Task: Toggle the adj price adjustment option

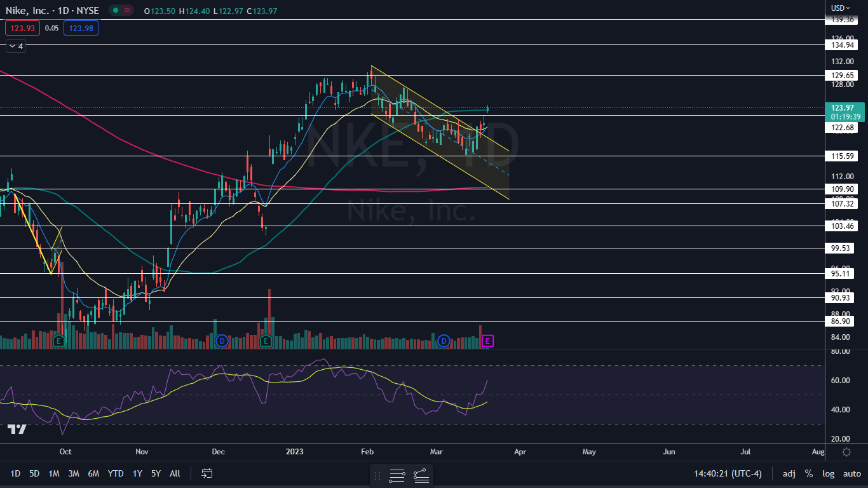Action: (x=789, y=473)
